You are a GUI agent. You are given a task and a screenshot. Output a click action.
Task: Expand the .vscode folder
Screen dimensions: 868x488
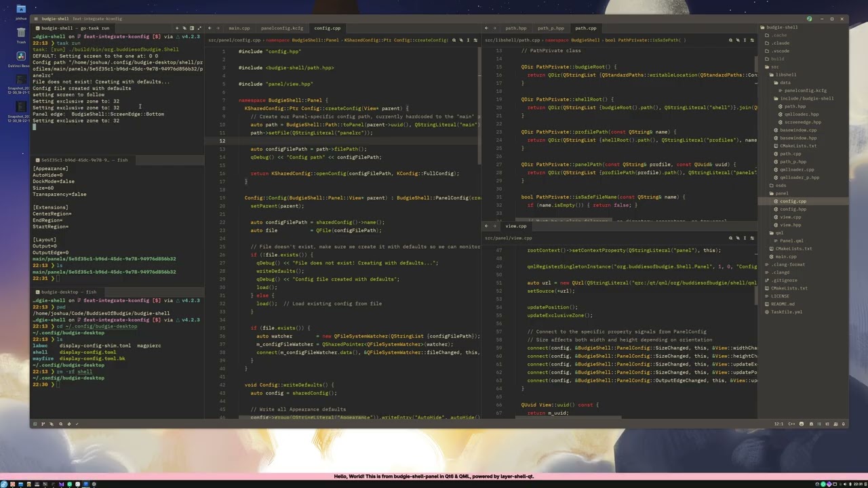(x=778, y=51)
